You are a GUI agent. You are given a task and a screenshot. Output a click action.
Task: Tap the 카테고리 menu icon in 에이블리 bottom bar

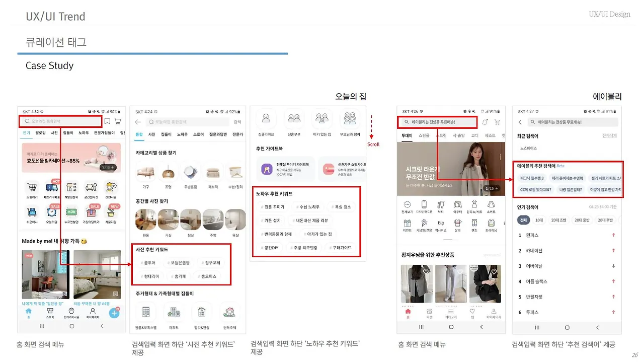pos(451,313)
